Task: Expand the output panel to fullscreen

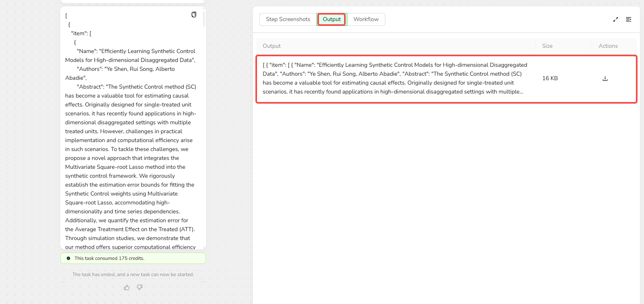Action: (x=615, y=19)
